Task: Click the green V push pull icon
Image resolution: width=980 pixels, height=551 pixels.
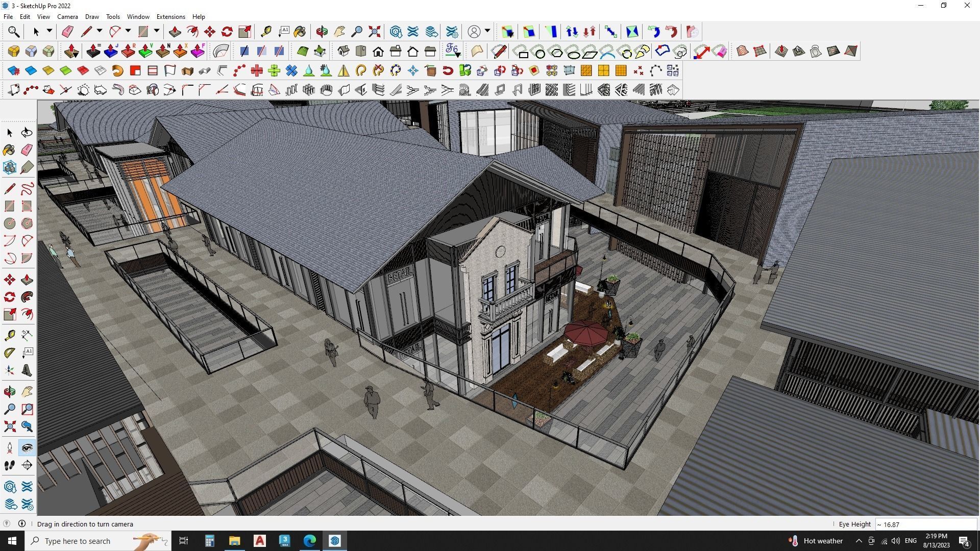Action: tap(145, 51)
